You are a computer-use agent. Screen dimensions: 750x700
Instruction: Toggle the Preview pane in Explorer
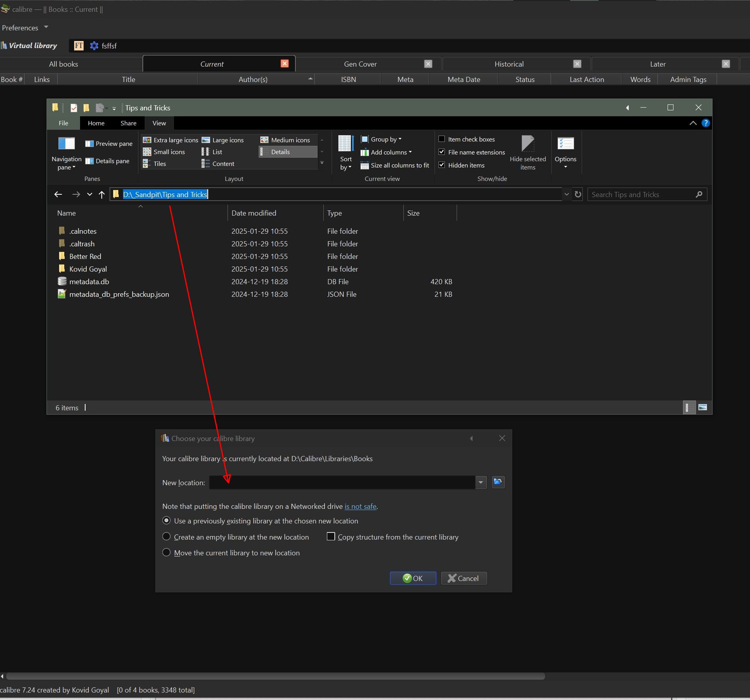point(109,144)
